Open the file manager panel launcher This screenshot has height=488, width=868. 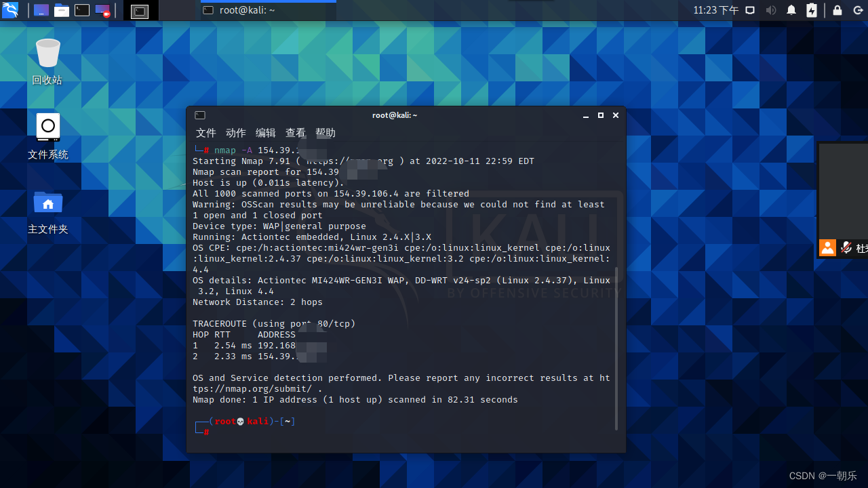click(x=62, y=10)
